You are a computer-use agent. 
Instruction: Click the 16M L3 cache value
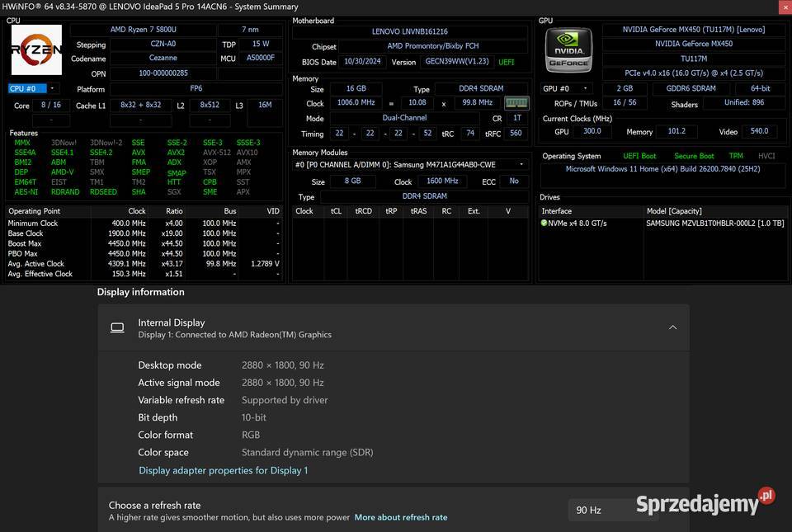(265, 105)
